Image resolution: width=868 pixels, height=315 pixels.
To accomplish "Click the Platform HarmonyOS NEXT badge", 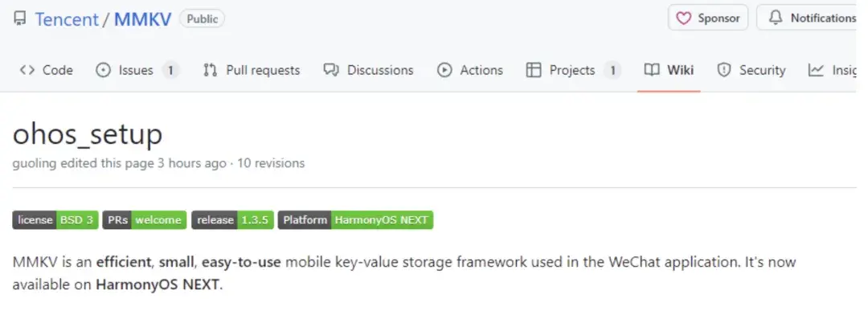I will click(x=355, y=220).
